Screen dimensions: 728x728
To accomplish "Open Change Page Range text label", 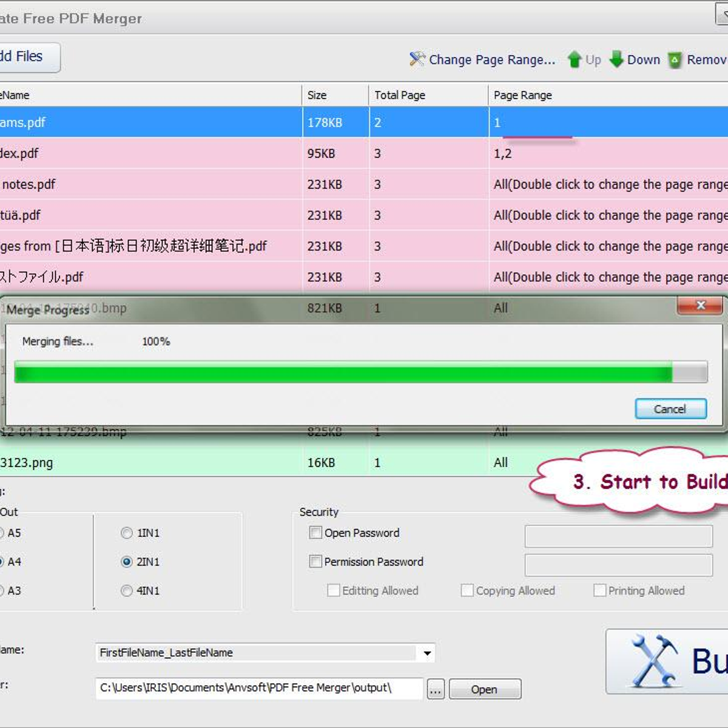I will tap(492, 59).
